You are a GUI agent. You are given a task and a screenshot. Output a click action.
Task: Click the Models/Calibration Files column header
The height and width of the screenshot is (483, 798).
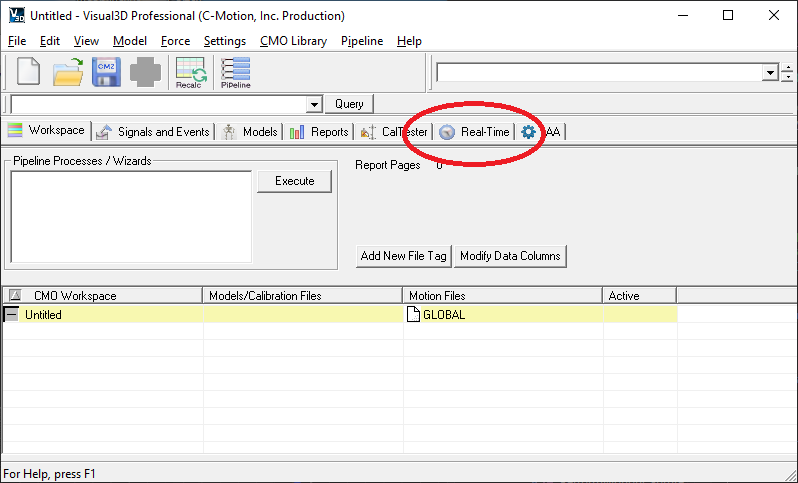302,295
